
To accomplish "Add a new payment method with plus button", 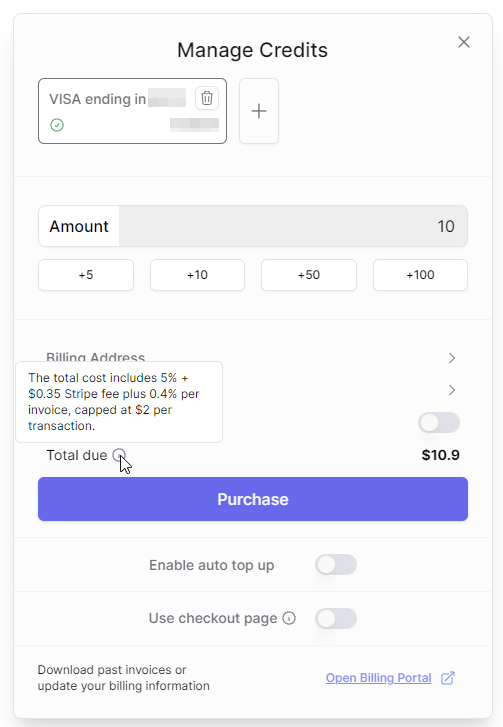I will click(x=259, y=111).
